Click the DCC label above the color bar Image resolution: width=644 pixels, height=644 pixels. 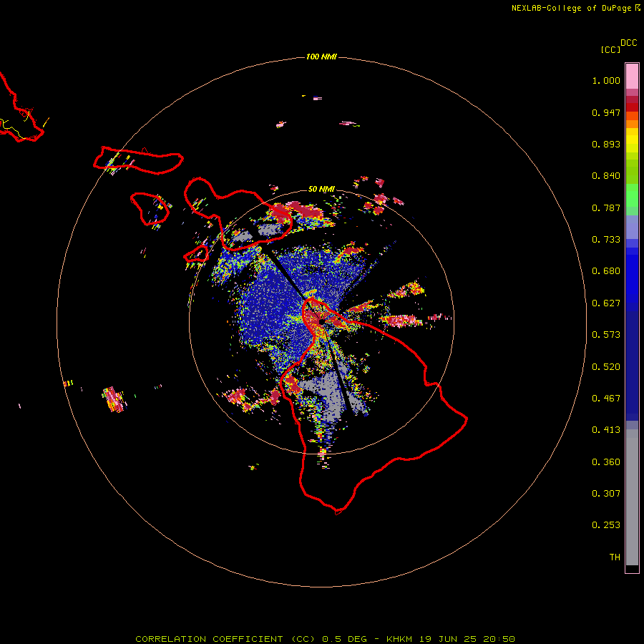click(x=629, y=43)
